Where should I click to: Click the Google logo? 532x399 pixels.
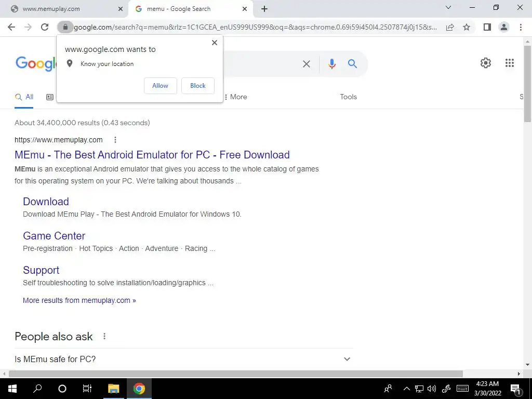tap(36, 63)
